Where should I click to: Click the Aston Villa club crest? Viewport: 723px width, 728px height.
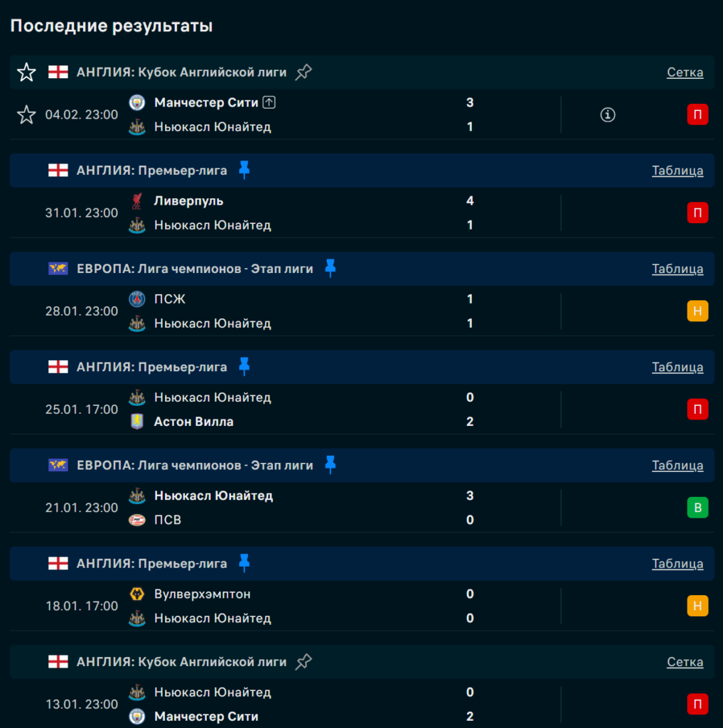pyautogui.click(x=136, y=422)
